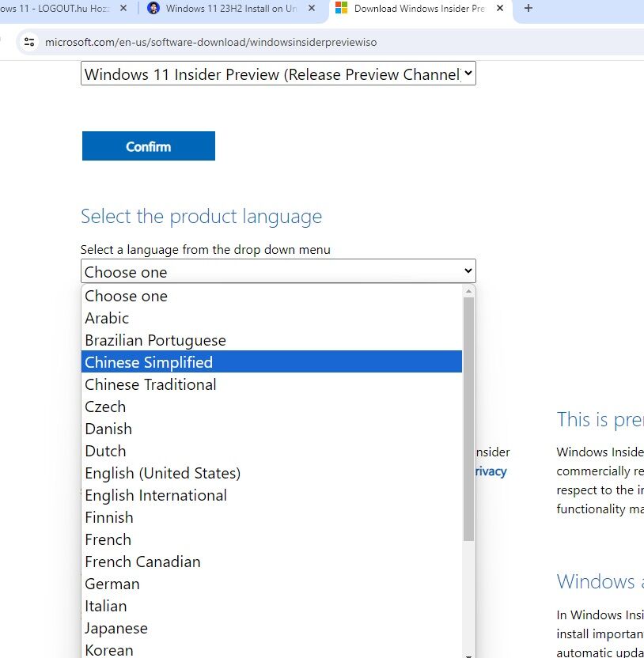Viewport: 644px width, 658px height.
Task: Collapse the product language dropdown
Action: [x=278, y=271]
